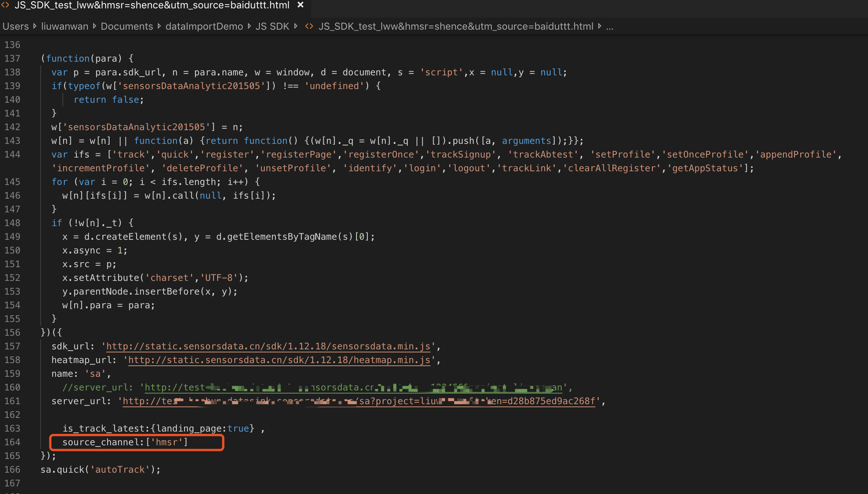Click the breadcrumb filename JS_SDK_test html
868x494 pixels.
tap(456, 26)
